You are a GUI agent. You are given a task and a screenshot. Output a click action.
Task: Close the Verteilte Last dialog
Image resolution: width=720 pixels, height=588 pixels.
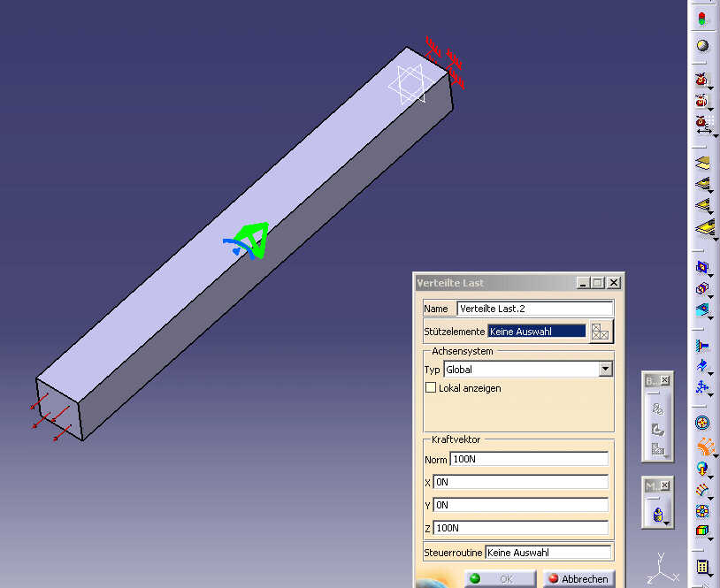point(614,283)
